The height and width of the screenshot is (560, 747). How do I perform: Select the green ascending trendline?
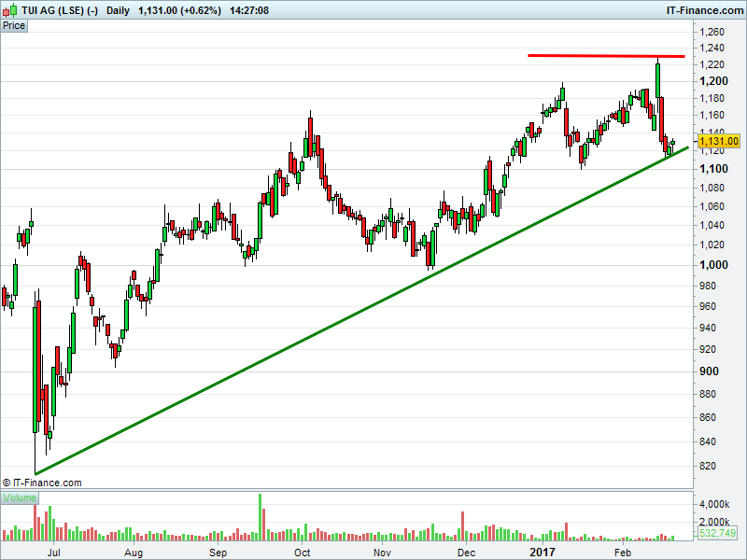[x=362, y=311]
